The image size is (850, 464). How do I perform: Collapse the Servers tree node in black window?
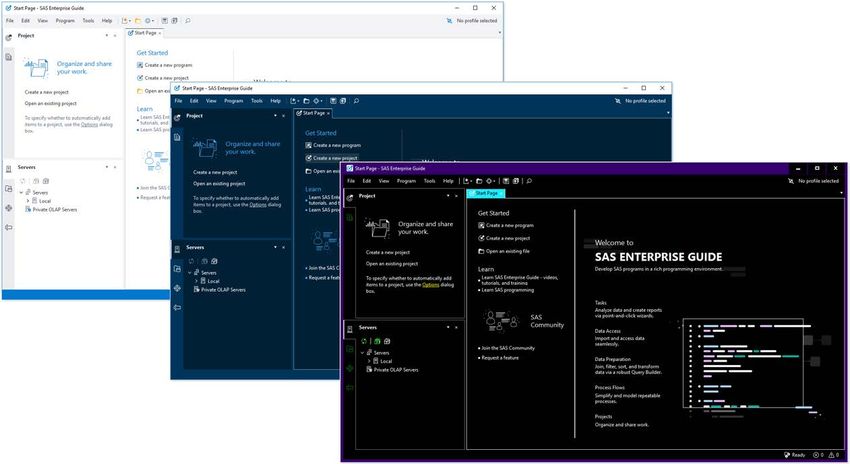(363, 353)
